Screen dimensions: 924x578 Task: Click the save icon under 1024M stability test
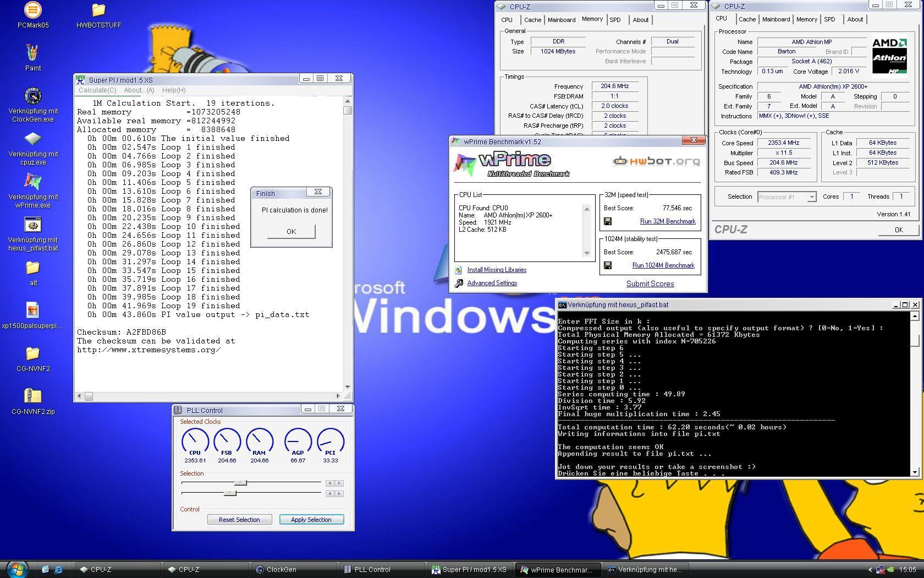[608, 265]
